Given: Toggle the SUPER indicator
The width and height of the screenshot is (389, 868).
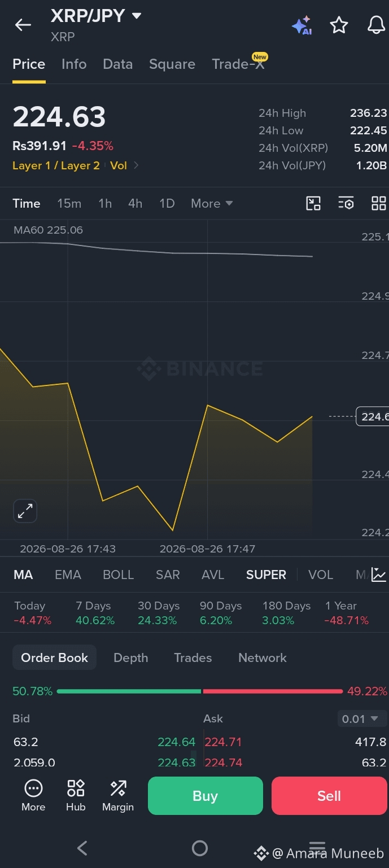Looking at the screenshot, I should tap(266, 575).
